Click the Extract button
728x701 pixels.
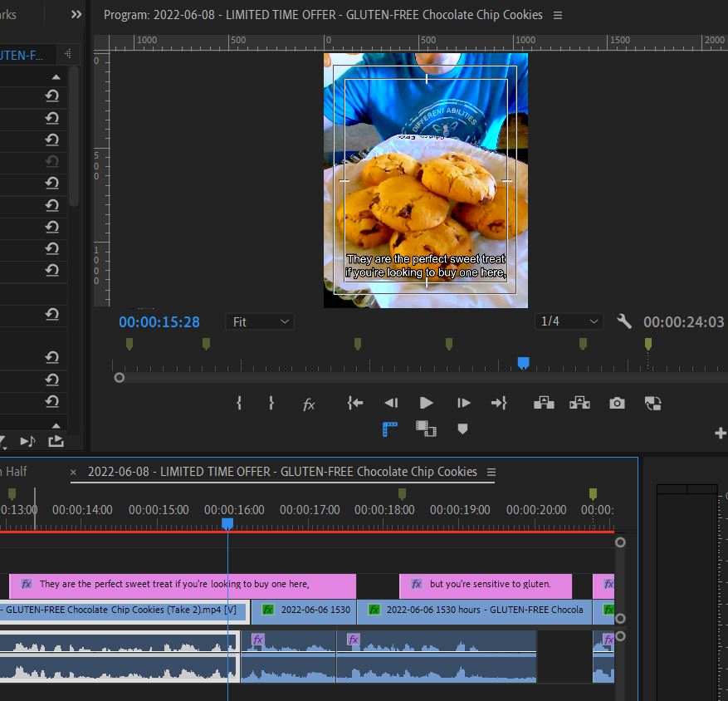[x=579, y=403]
